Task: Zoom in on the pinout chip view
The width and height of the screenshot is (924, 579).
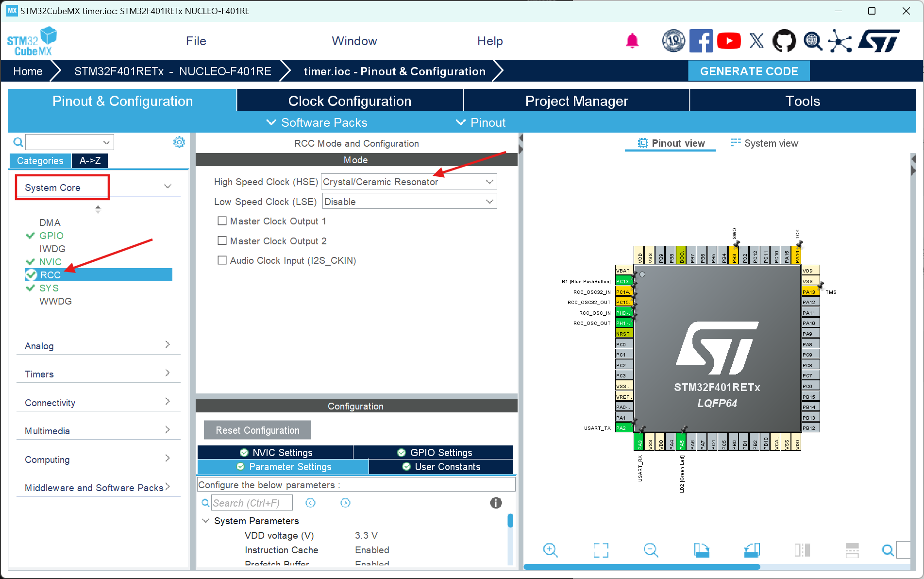Action: [x=550, y=550]
